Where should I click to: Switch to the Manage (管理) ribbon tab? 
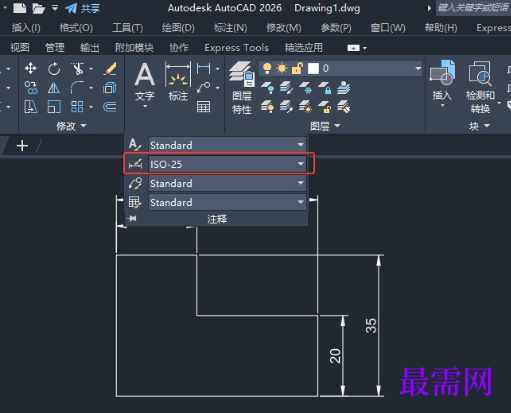pyautogui.click(x=55, y=48)
